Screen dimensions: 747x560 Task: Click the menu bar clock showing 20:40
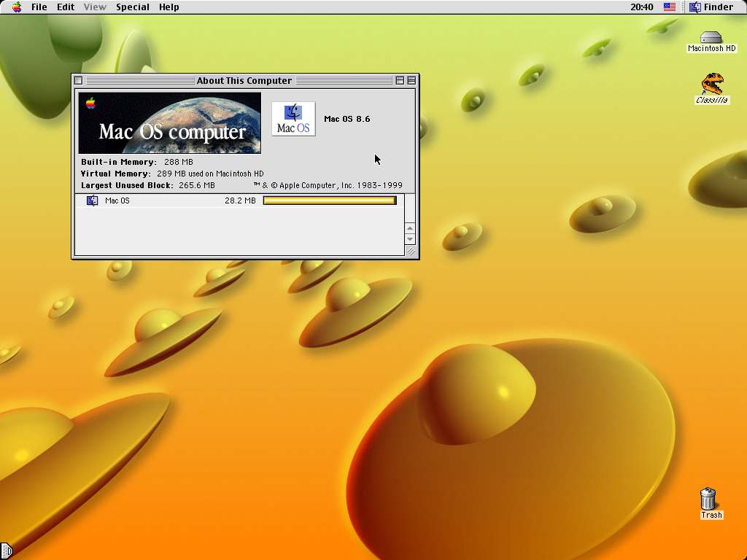[x=642, y=7]
